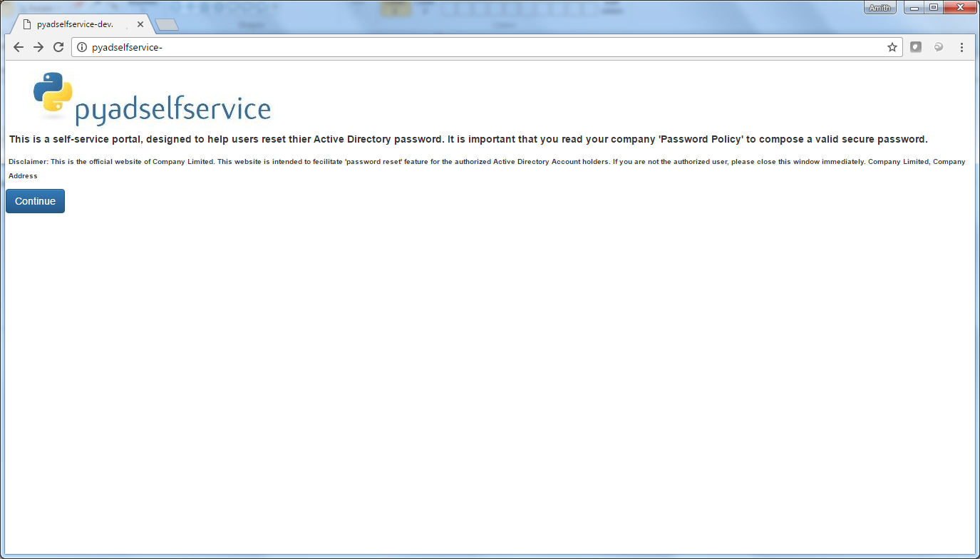Screen dimensions: 980x559
Task: Open the Chrome three-dot menu
Action: [961, 47]
